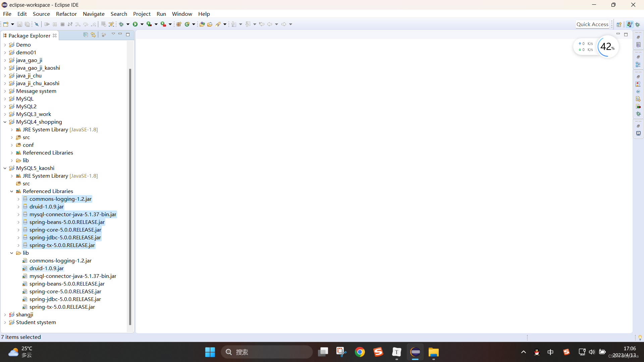This screenshot has height=362, width=644.
Task: Click the Quick Access field
Action: tap(592, 24)
